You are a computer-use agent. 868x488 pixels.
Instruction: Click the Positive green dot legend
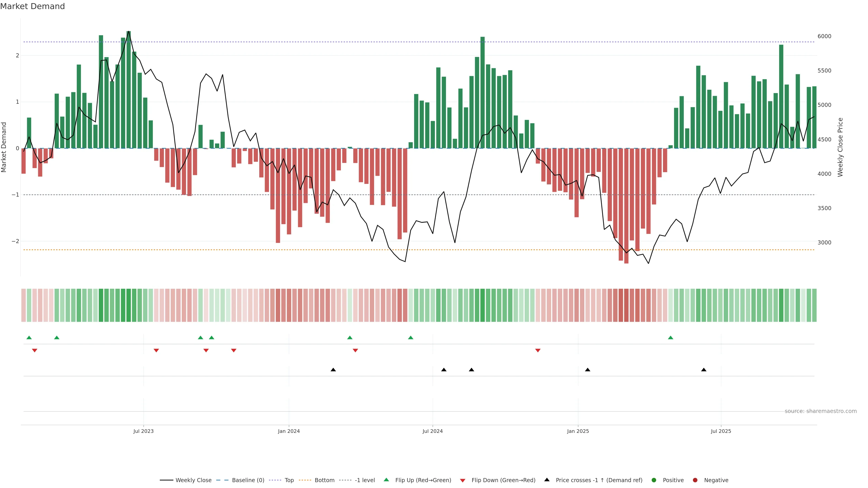pyautogui.click(x=654, y=480)
